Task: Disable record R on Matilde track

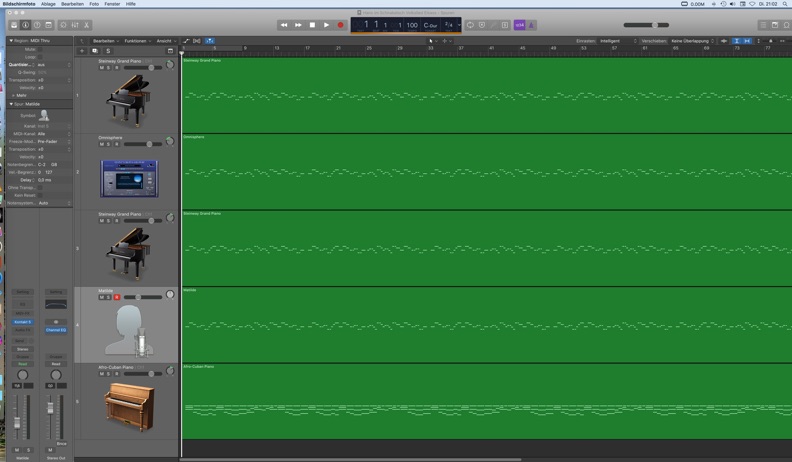Action: click(x=117, y=297)
